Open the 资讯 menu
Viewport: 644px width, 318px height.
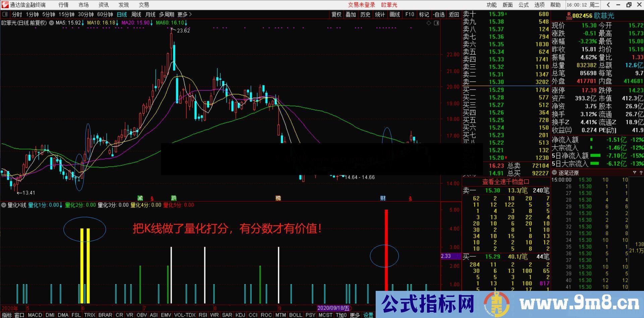[x=104, y=5]
